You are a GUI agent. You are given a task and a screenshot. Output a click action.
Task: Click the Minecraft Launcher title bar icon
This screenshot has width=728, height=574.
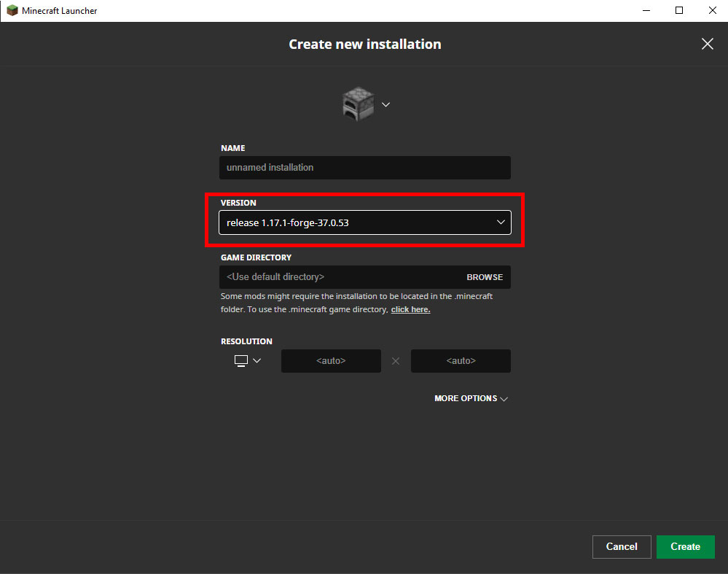tap(11, 10)
